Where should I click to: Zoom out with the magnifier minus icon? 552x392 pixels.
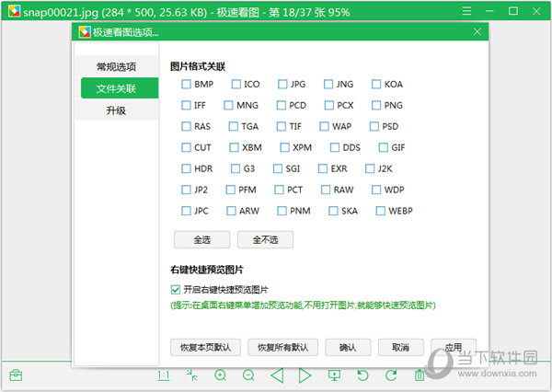pyautogui.click(x=248, y=375)
